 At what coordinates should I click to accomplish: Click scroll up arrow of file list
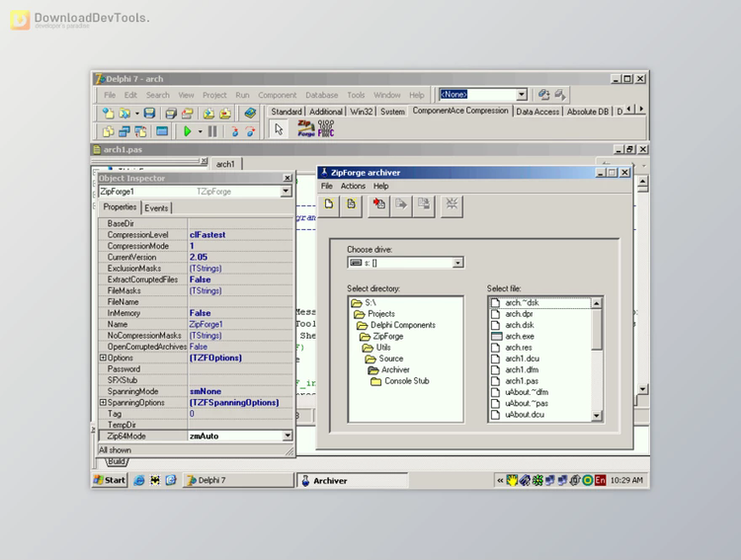(597, 303)
